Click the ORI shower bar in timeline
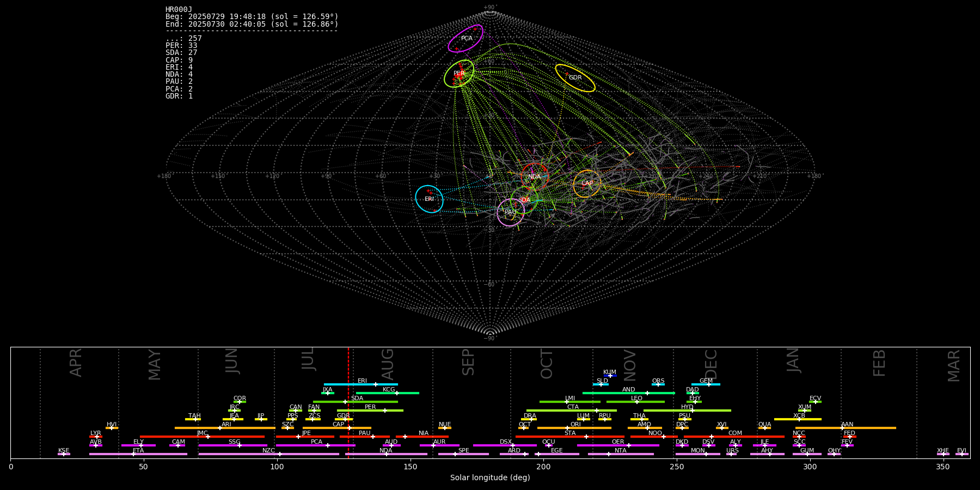 pos(574,428)
